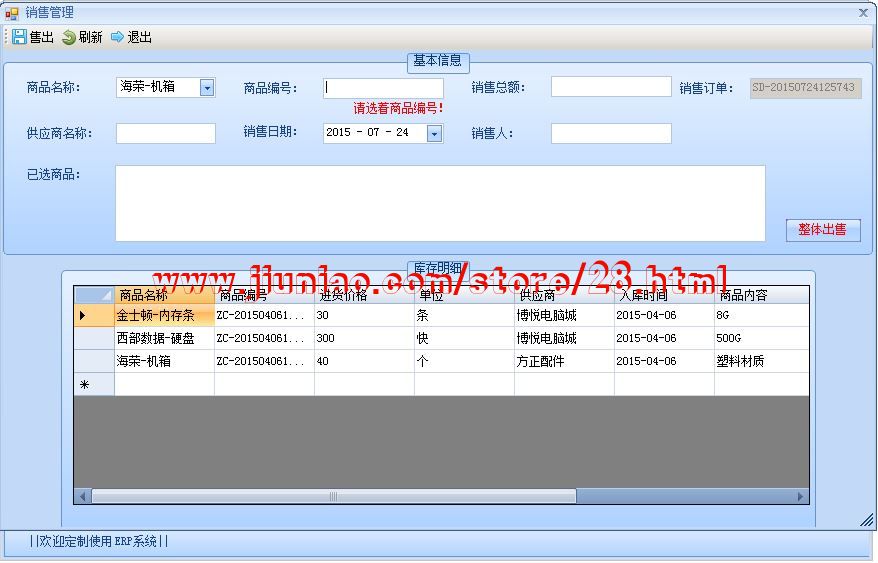Open the 商品名称 dropdown arrow
The image size is (878, 563).
207,87
